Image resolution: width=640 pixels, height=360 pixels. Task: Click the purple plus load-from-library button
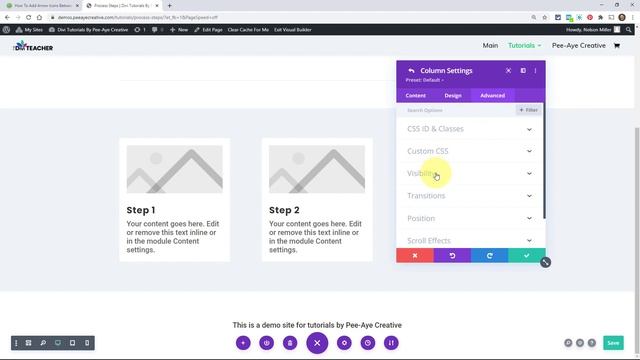[243, 343]
